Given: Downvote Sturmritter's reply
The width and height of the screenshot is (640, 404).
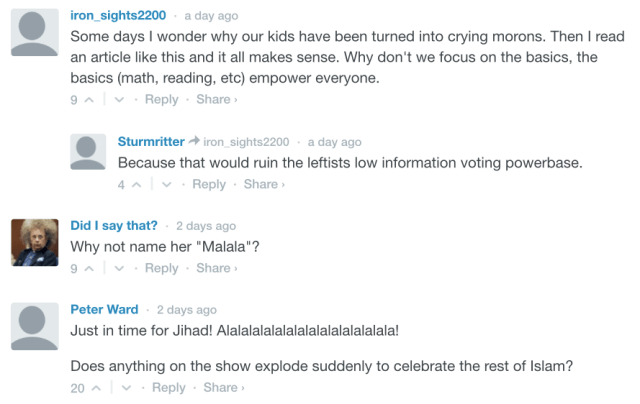Looking at the screenshot, I should [x=167, y=185].
